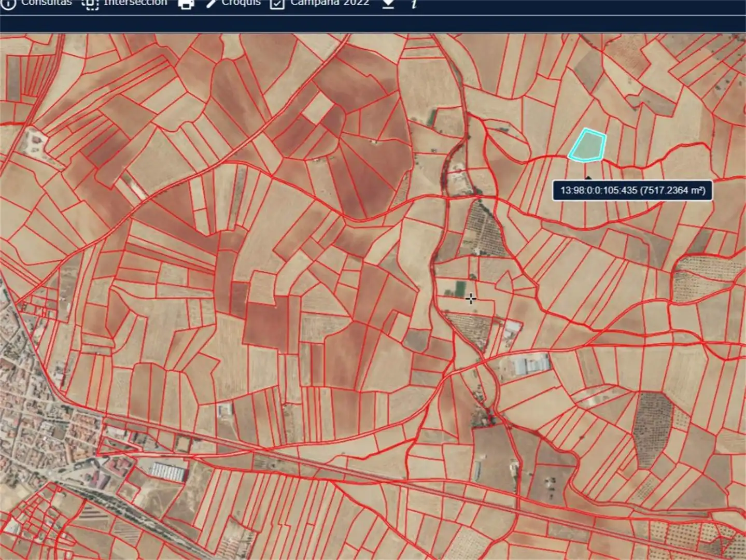Image resolution: width=746 pixels, height=560 pixels.
Task: Open the italic info icon after download
Action: tap(414, 4)
